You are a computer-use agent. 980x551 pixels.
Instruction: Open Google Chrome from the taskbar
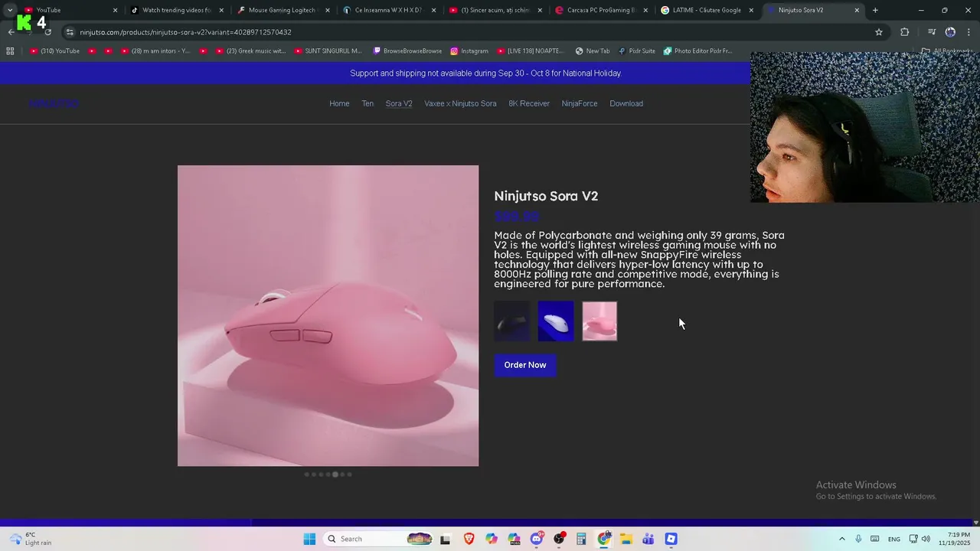click(604, 539)
